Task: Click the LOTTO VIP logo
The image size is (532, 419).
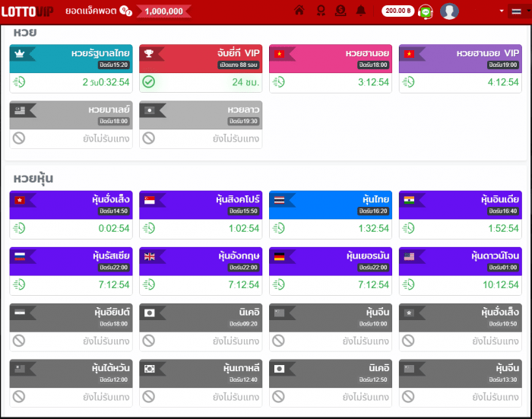Action: [x=27, y=11]
